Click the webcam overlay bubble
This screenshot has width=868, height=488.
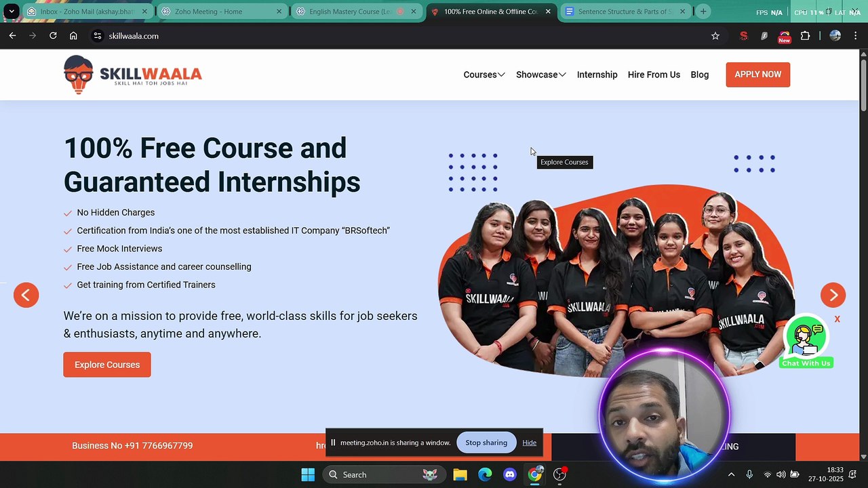coord(663,415)
